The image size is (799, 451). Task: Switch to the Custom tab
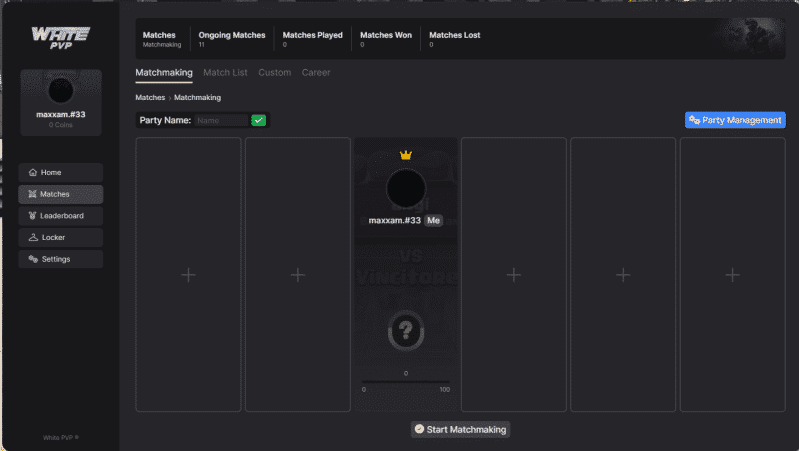point(275,72)
